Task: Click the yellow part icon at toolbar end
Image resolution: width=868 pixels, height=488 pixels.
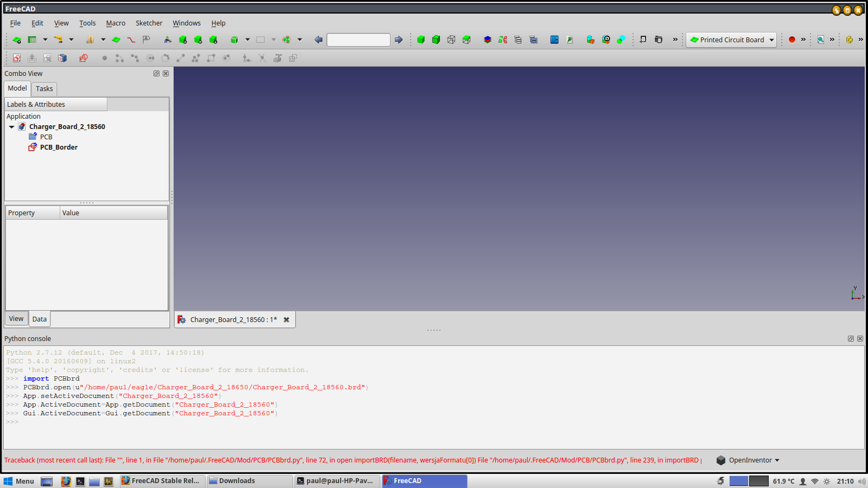Action: (850, 40)
